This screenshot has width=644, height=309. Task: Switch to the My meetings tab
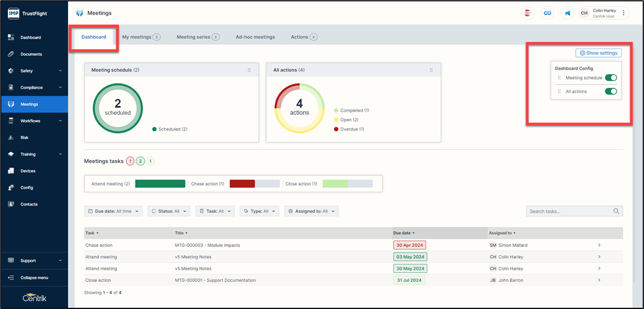tap(141, 37)
